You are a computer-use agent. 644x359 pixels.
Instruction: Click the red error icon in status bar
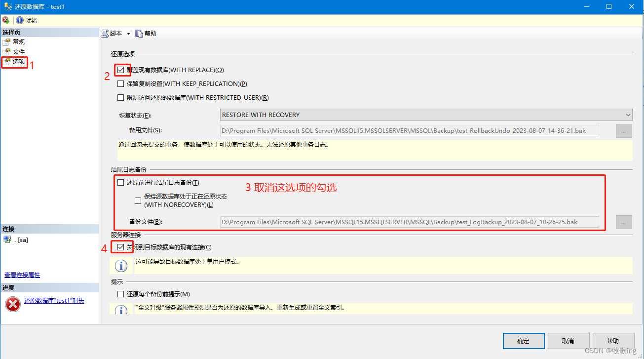click(5, 20)
